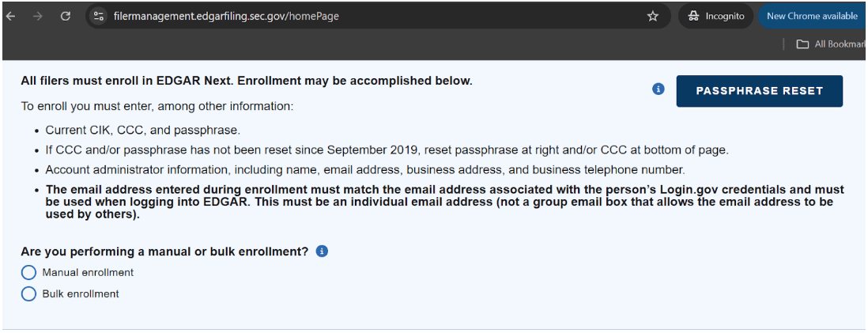Open info icon beside Passphrase Reset
Image resolution: width=868 pixels, height=333 pixels.
(x=658, y=89)
